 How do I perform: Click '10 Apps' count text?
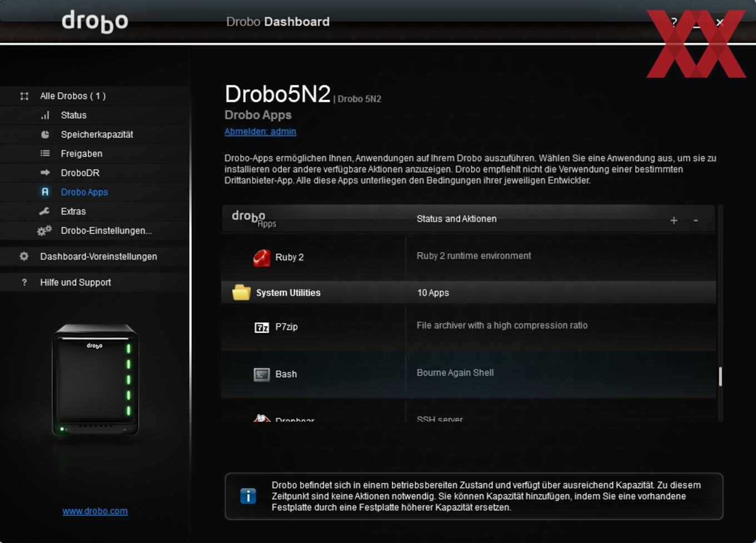click(x=433, y=292)
